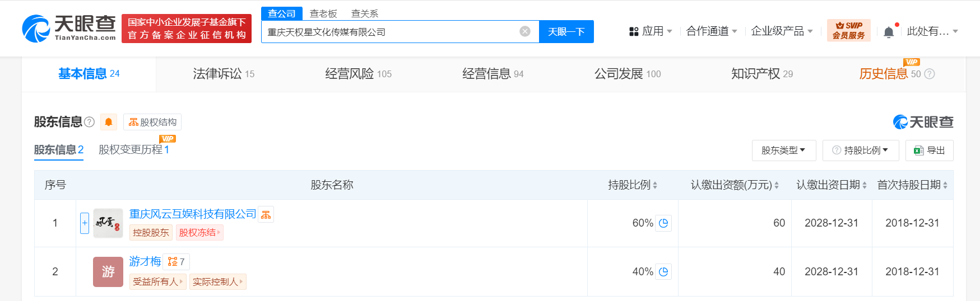Click the red 官方备案企业征信机构 banner
980x301 pixels.
point(187,29)
